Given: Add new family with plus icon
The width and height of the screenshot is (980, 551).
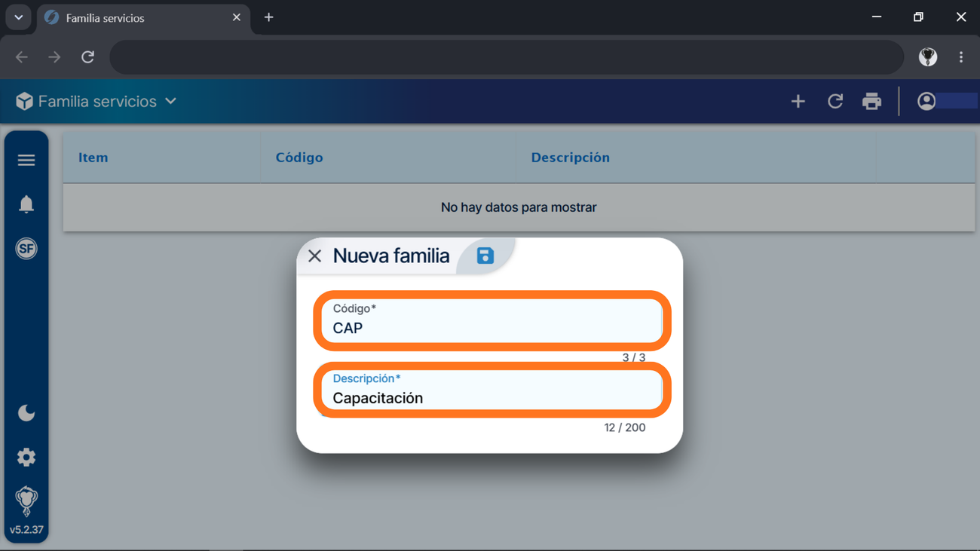Looking at the screenshot, I should pyautogui.click(x=798, y=101).
